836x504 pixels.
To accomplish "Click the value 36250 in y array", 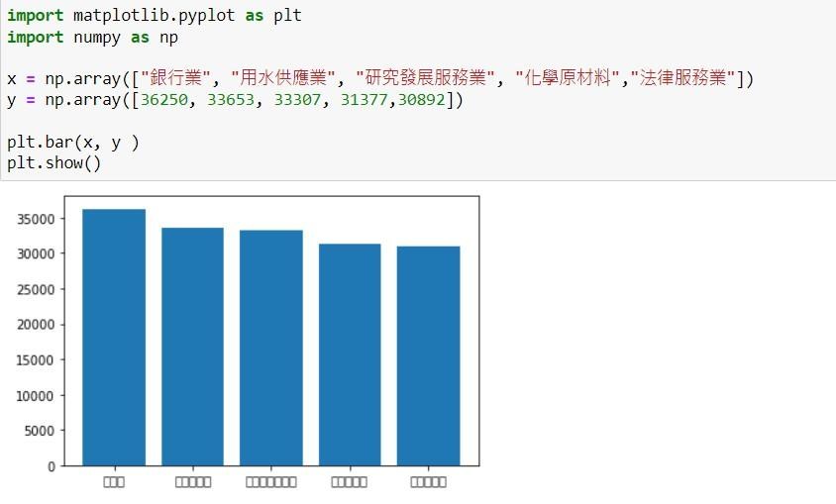I will point(164,100).
